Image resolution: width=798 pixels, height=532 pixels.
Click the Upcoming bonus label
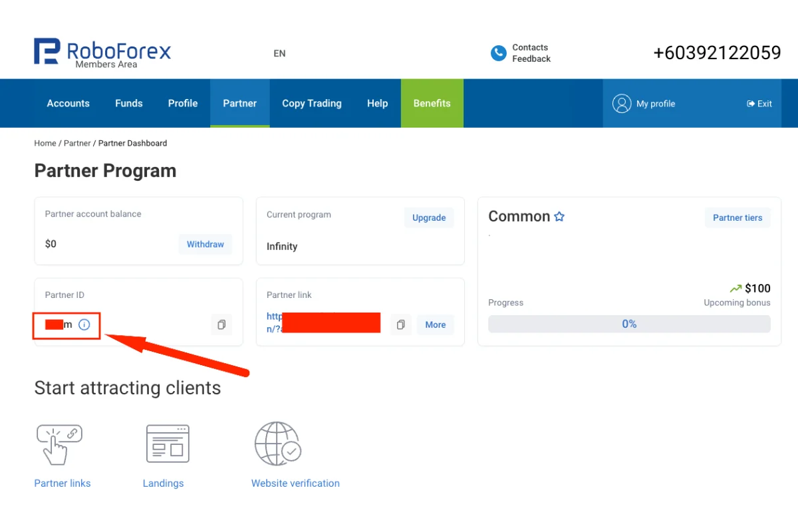(737, 303)
